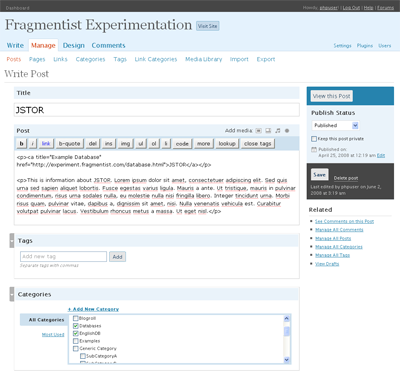
Task: Click the Visit Site button
Action: (208, 26)
